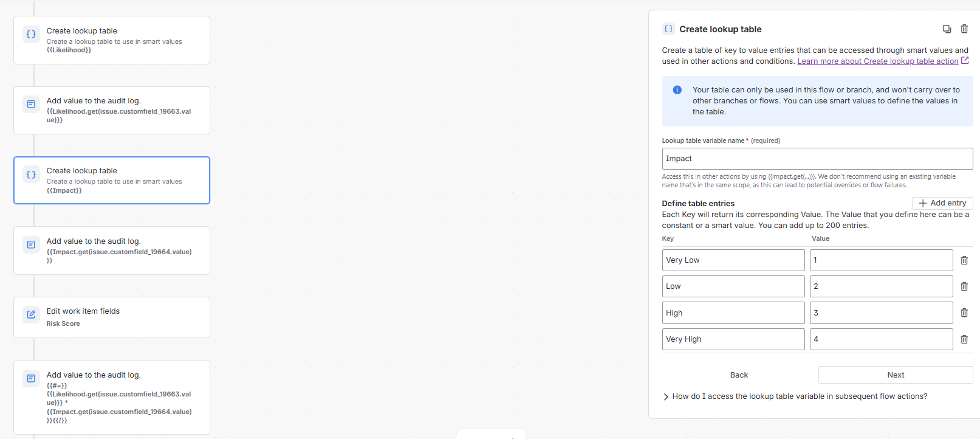Click the 'Low' key field
980x439 pixels.
(x=733, y=286)
